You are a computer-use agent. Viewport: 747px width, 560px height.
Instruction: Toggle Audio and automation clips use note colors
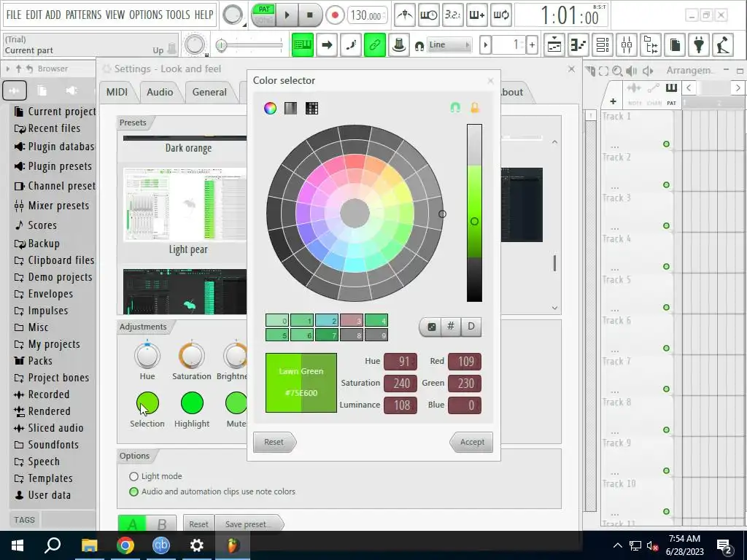pyautogui.click(x=212, y=491)
